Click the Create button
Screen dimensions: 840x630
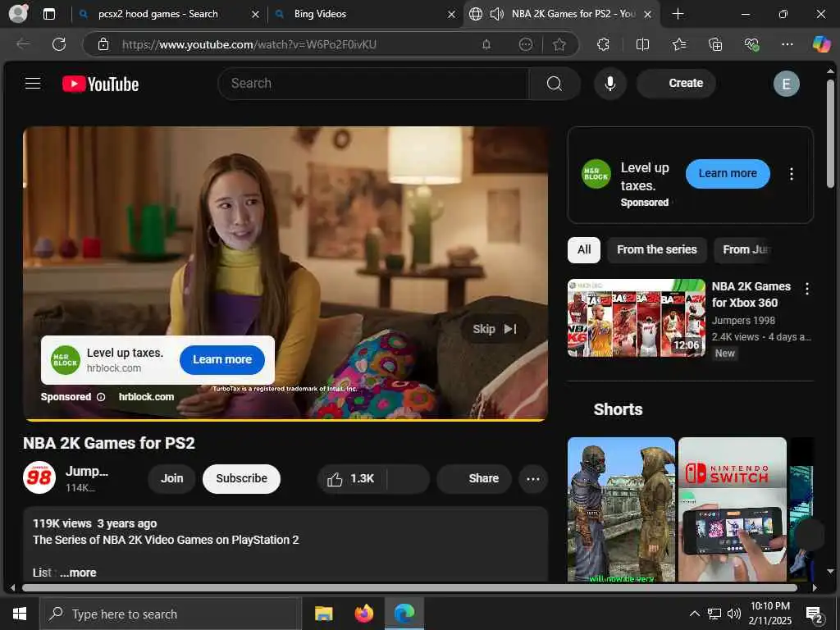point(676,84)
